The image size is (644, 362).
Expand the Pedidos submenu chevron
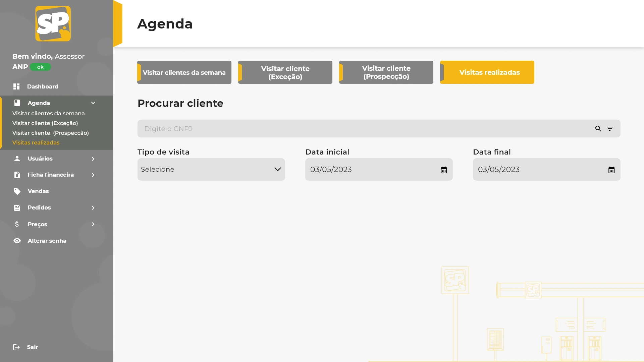tap(93, 208)
